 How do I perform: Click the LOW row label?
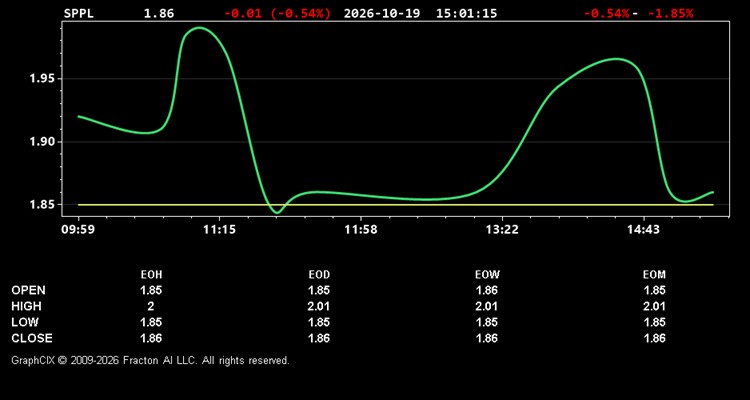[25, 322]
